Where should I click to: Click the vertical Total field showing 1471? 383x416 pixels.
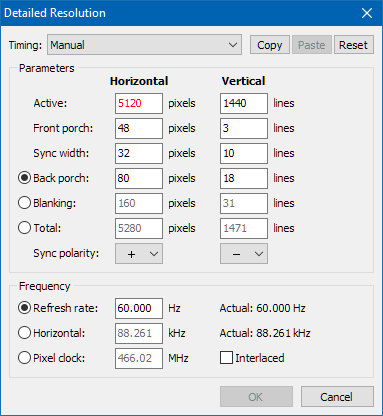244,228
